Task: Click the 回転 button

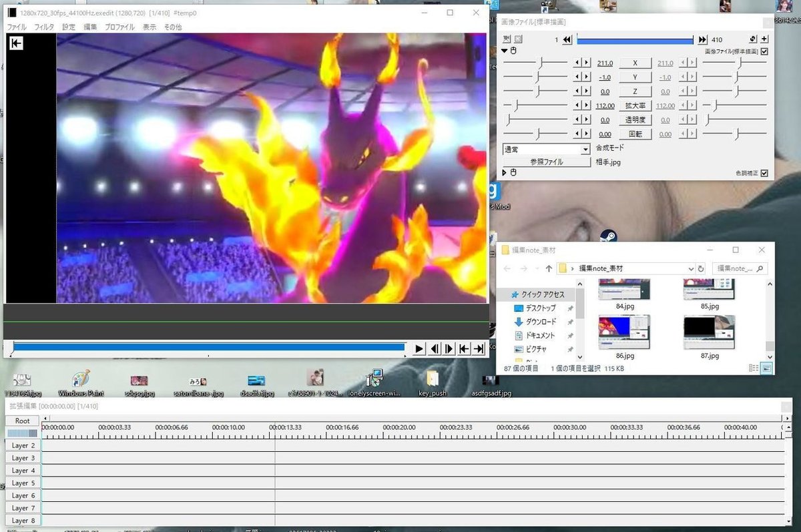Action: (x=635, y=134)
